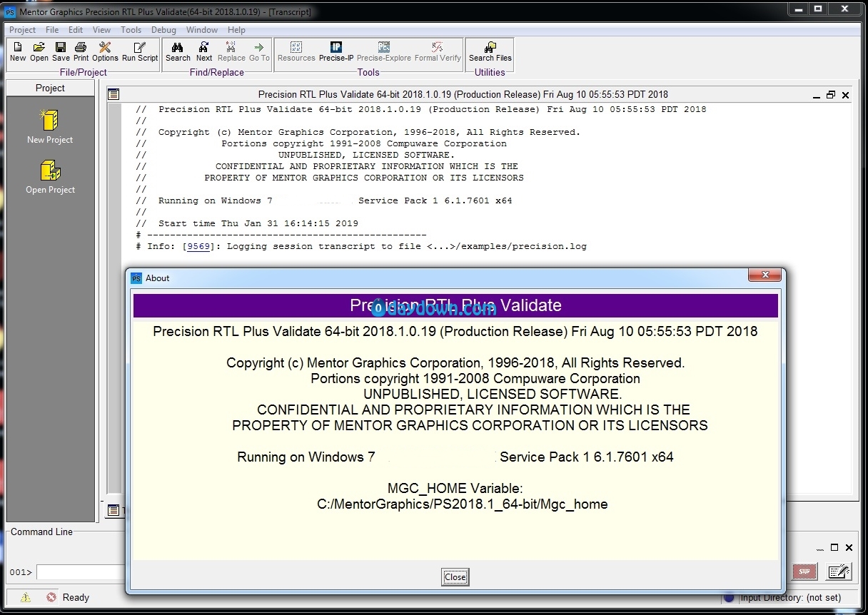Click the "001>" command prompt label
Image resolution: width=868 pixels, height=615 pixels.
pos(21,572)
